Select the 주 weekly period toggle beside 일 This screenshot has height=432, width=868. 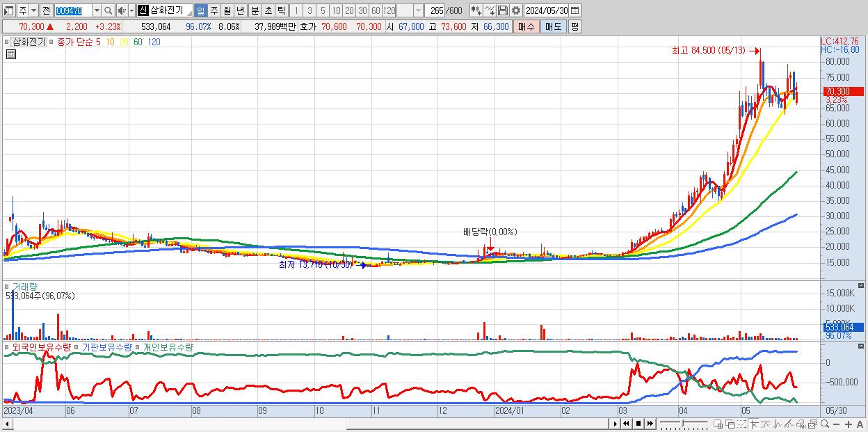214,10
